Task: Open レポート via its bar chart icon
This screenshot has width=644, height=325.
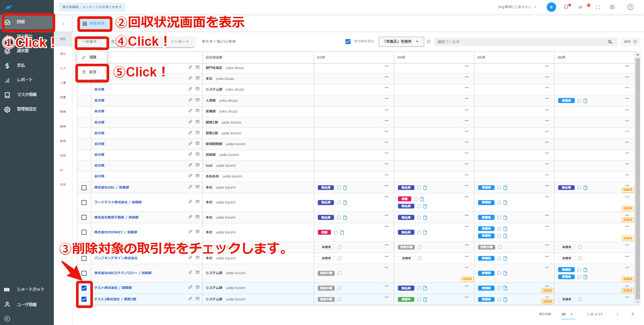Action: (7, 80)
